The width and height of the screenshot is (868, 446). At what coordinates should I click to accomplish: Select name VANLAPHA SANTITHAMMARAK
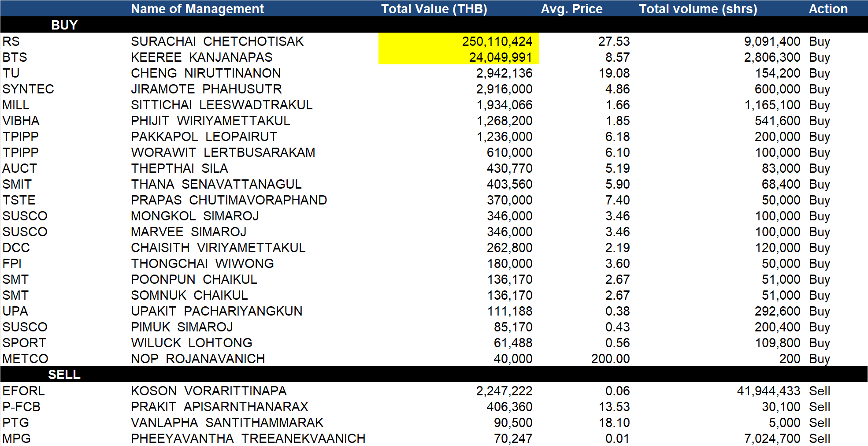tap(227, 423)
